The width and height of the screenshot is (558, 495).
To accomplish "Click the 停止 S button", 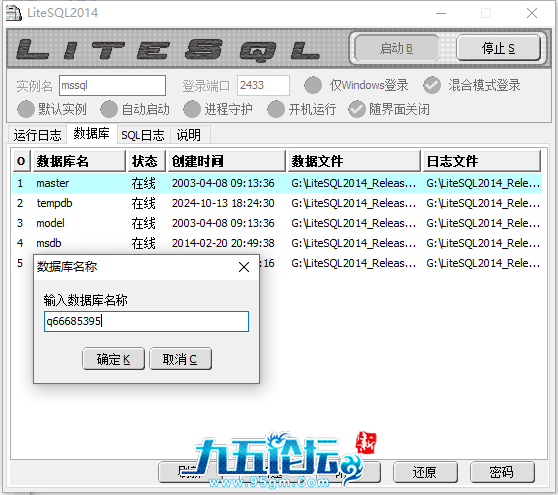I will click(x=498, y=48).
